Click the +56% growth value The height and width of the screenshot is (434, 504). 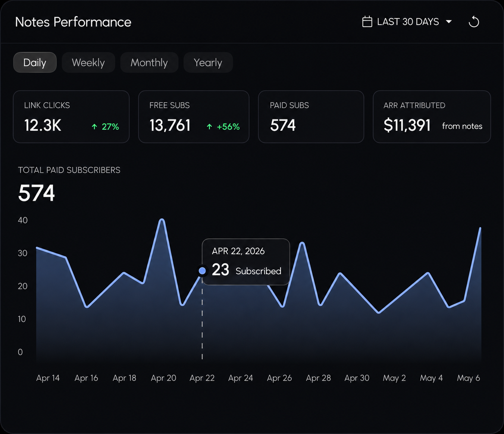click(x=228, y=127)
